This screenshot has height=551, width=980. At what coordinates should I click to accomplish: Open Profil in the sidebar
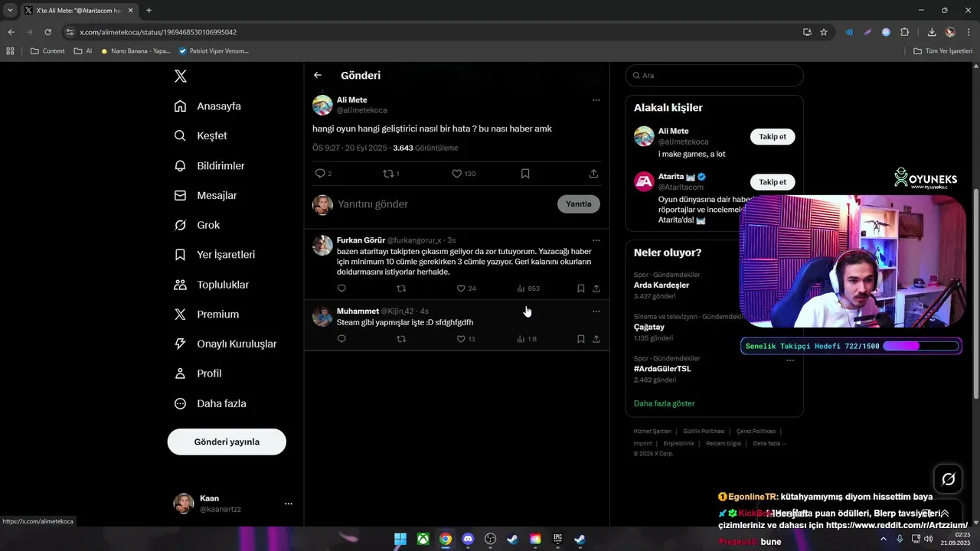click(x=198, y=373)
